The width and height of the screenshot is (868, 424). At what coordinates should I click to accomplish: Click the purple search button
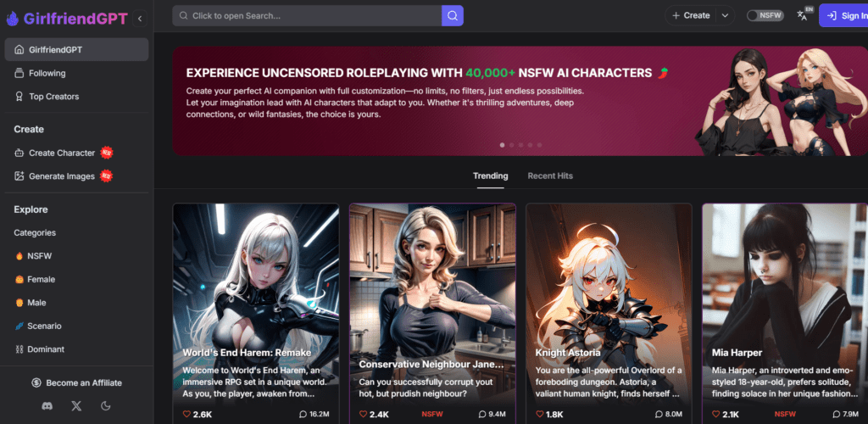click(453, 15)
